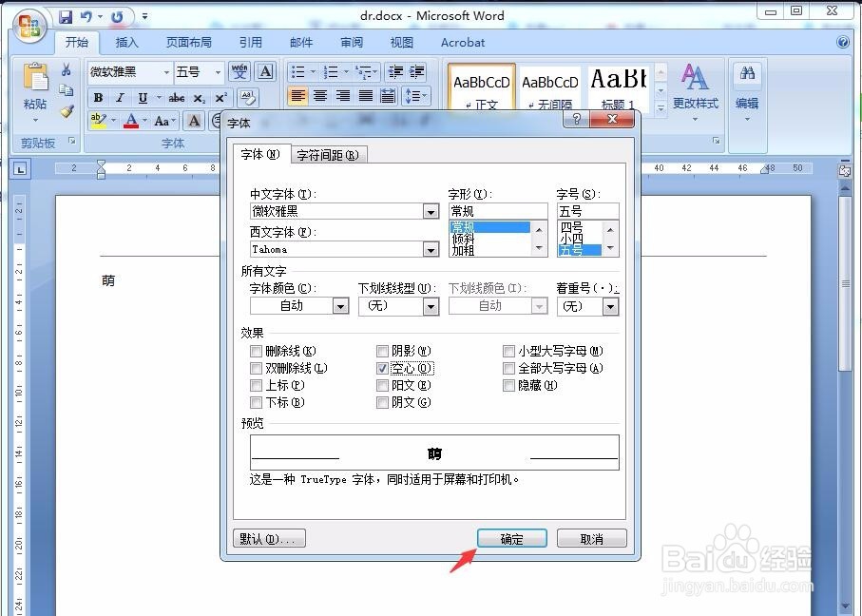Click the bullets list icon
The width and height of the screenshot is (862, 616).
click(298, 72)
